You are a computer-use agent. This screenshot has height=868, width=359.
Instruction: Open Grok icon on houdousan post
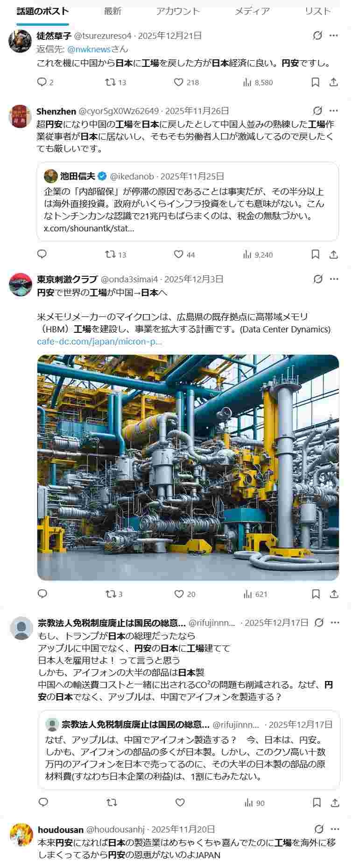pos(319,829)
